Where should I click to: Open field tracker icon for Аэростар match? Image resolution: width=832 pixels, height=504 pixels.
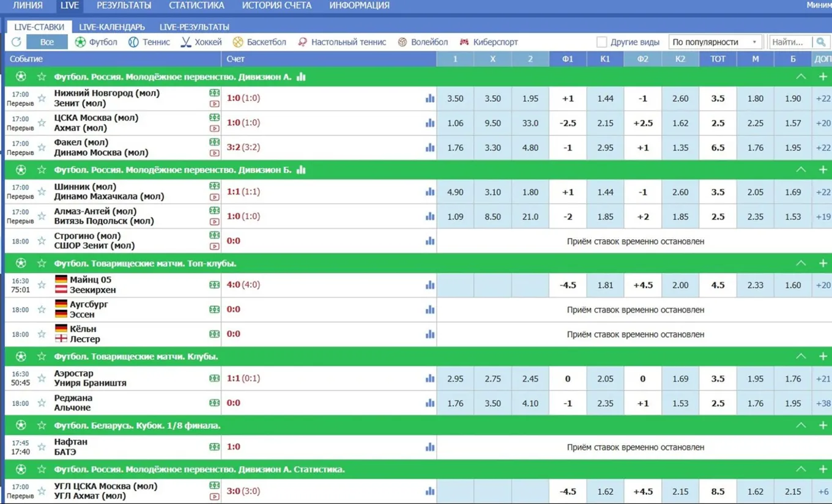[214, 378]
